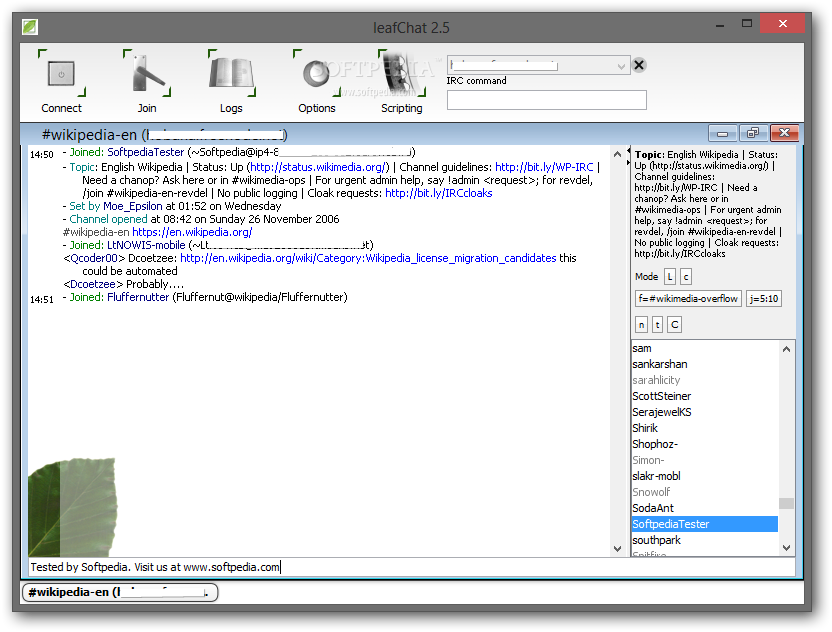
Task: Select user SerajewelKS in nick list
Action: 705,412
